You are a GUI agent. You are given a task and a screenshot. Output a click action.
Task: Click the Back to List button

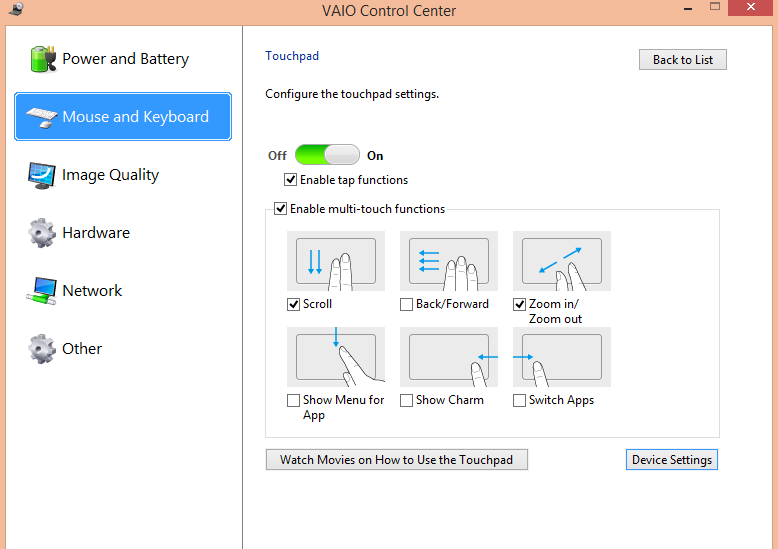click(683, 60)
